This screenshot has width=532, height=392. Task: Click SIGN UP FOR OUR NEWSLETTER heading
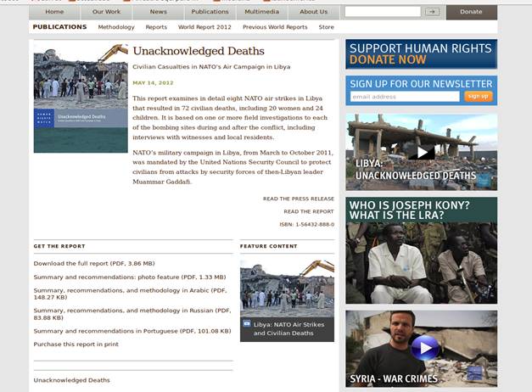[x=421, y=84]
